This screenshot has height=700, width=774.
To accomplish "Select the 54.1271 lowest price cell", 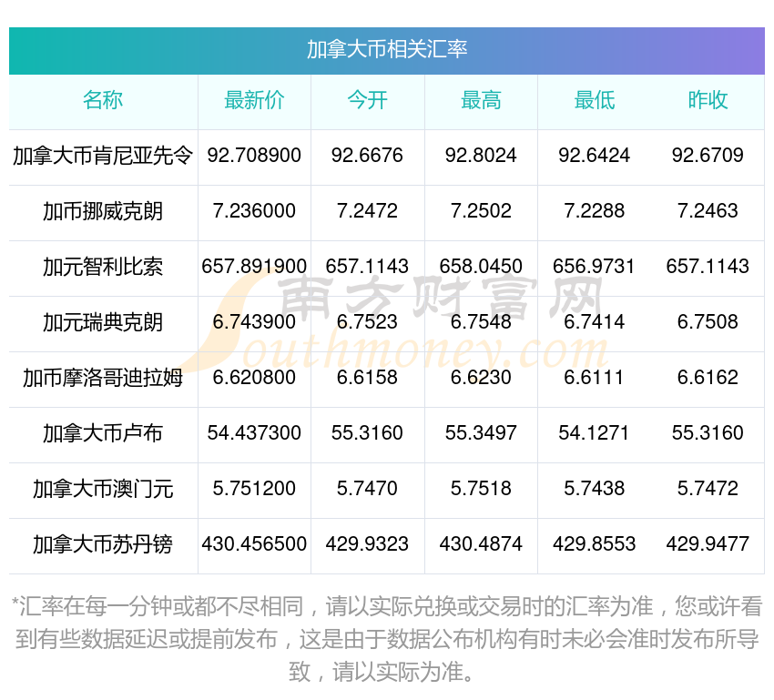I will [x=594, y=433].
